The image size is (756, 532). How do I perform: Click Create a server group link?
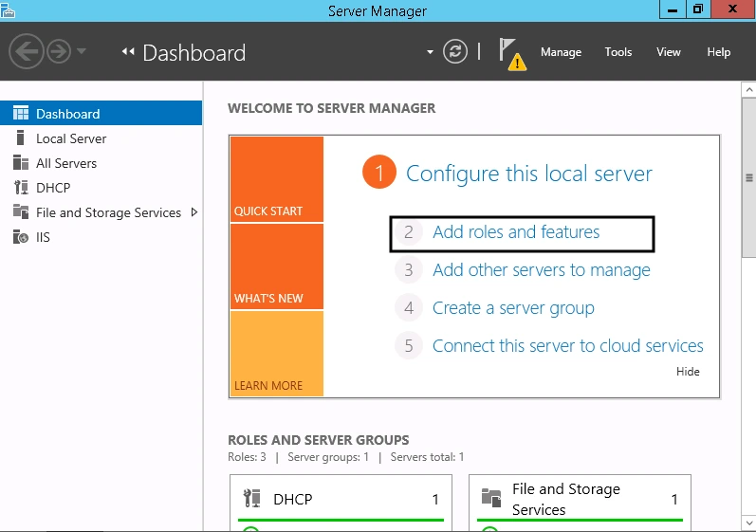tap(513, 308)
